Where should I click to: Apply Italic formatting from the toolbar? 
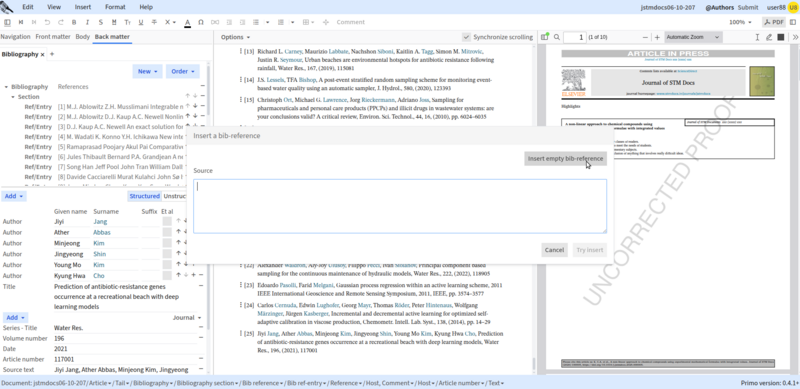coord(87,22)
